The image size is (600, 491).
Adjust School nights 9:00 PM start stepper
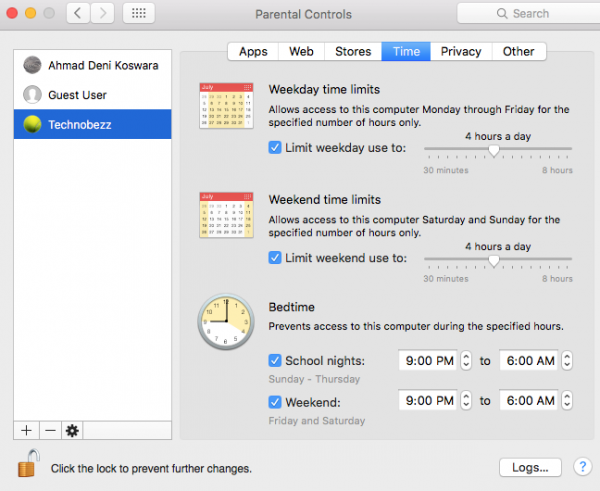tap(466, 360)
